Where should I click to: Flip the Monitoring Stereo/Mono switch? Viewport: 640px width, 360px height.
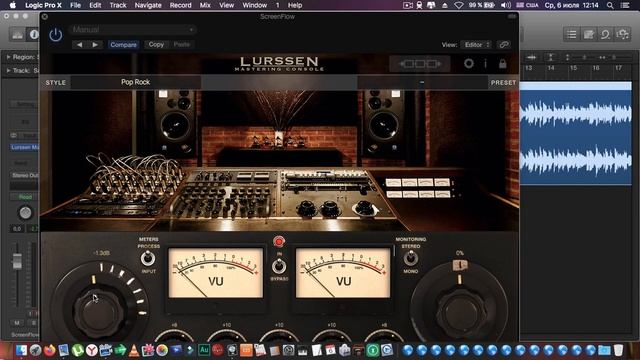point(410,258)
